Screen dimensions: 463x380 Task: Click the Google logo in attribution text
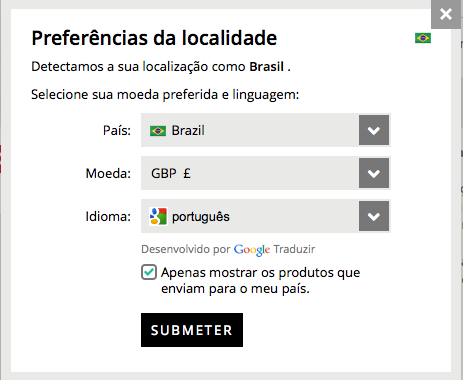(252, 250)
